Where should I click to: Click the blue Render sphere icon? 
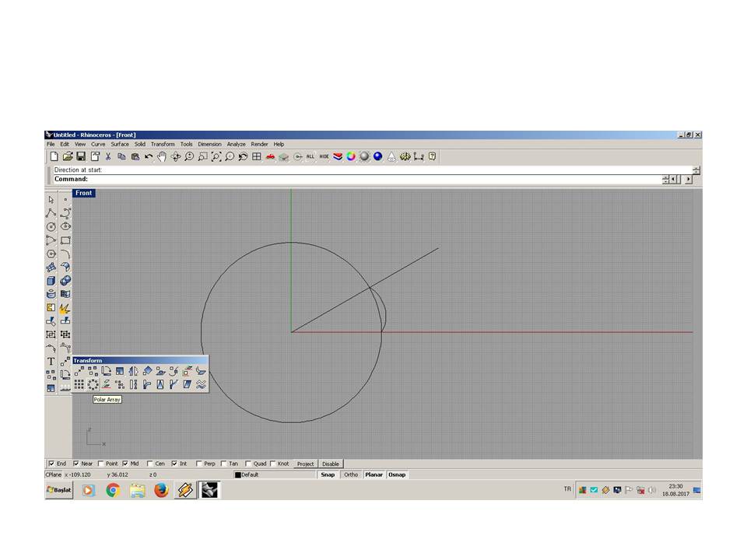pos(378,156)
